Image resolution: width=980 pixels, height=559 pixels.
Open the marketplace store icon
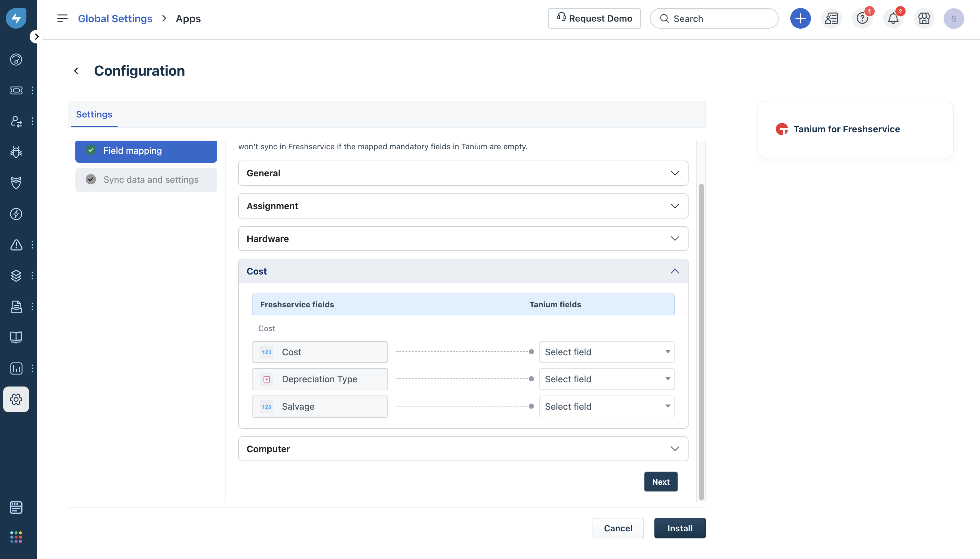[924, 18]
